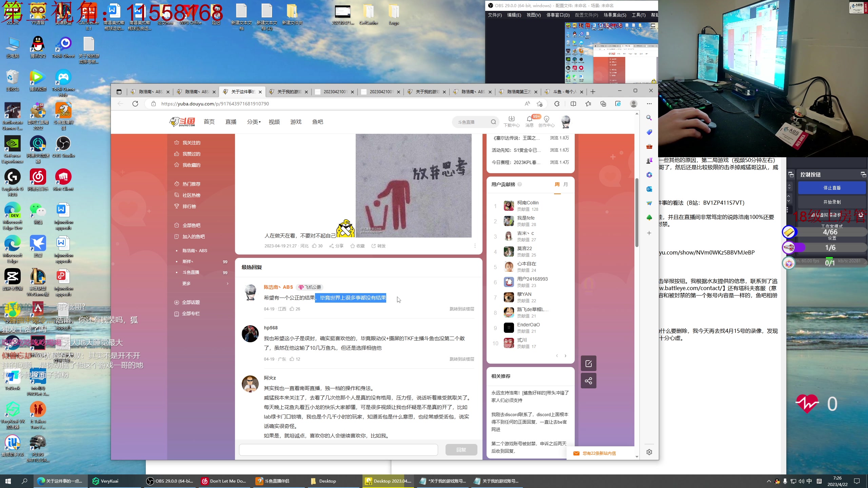
Task: Refresh the browser page
Action: (x=135, y=104)
